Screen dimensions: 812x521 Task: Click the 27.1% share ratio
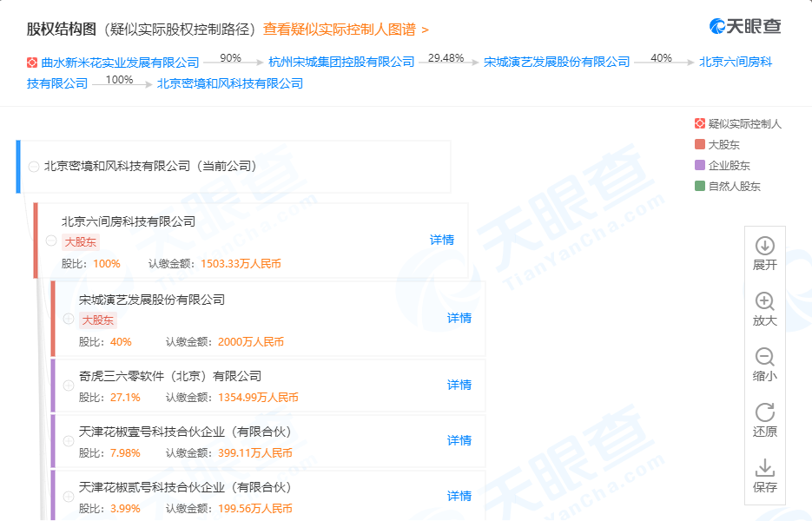tap(125, 397)
